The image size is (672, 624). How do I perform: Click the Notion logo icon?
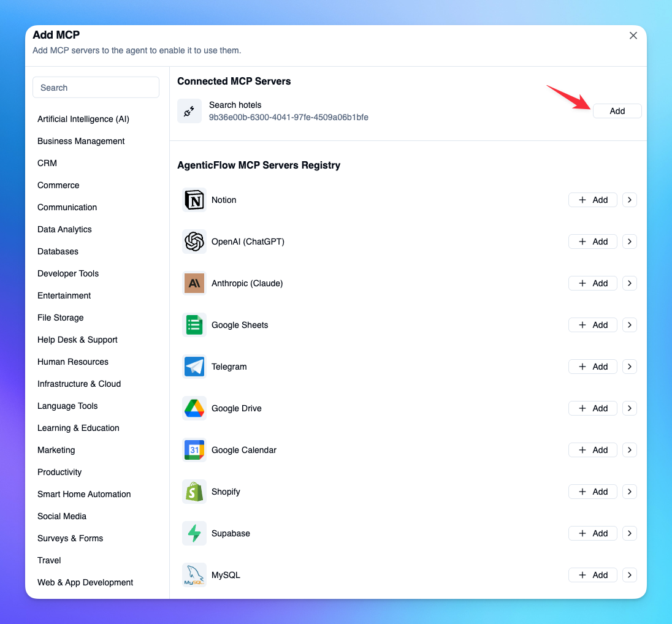coord(194,200)
